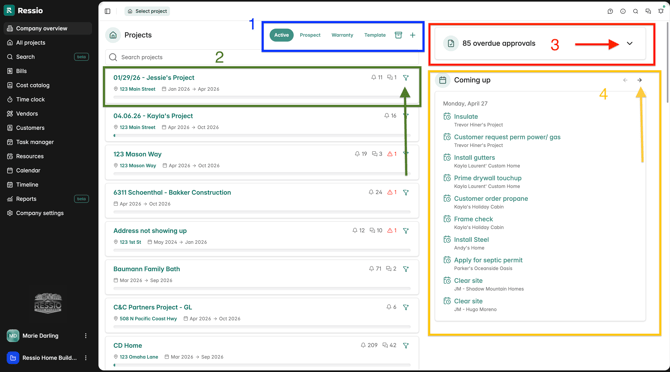
Task: Open Customers in sidebar
Action: tap(48, 128)
